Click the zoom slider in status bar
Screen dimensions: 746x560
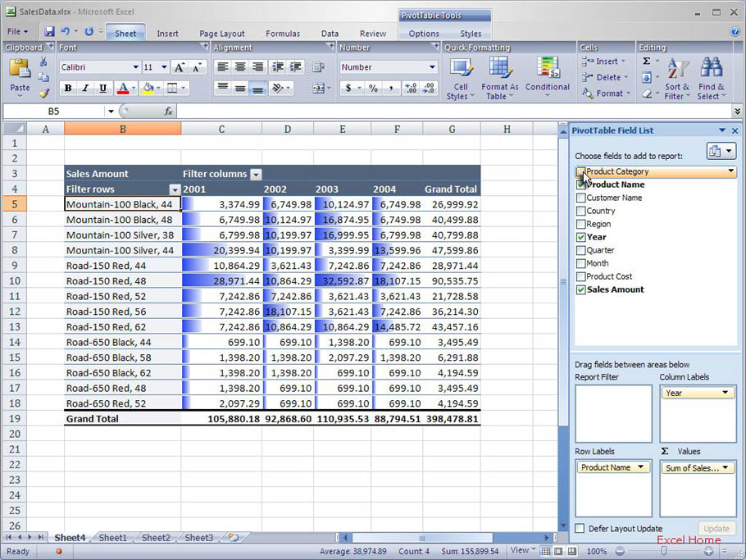click(664, 551)
